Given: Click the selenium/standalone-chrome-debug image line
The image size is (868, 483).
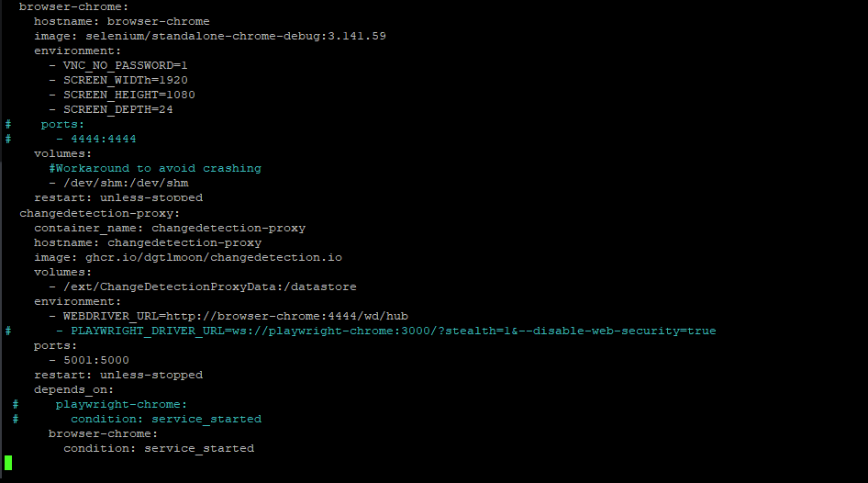Looking at the screenshot, I should click(x=210, y=36).
